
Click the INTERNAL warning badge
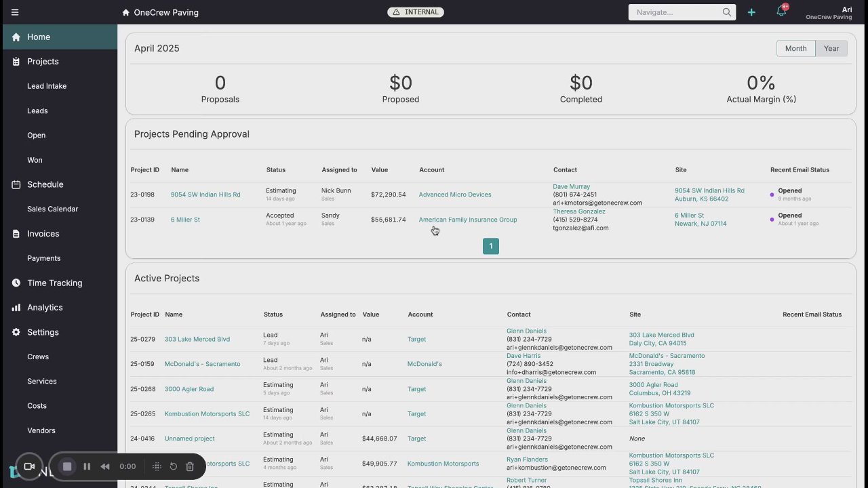pos(416,12)
